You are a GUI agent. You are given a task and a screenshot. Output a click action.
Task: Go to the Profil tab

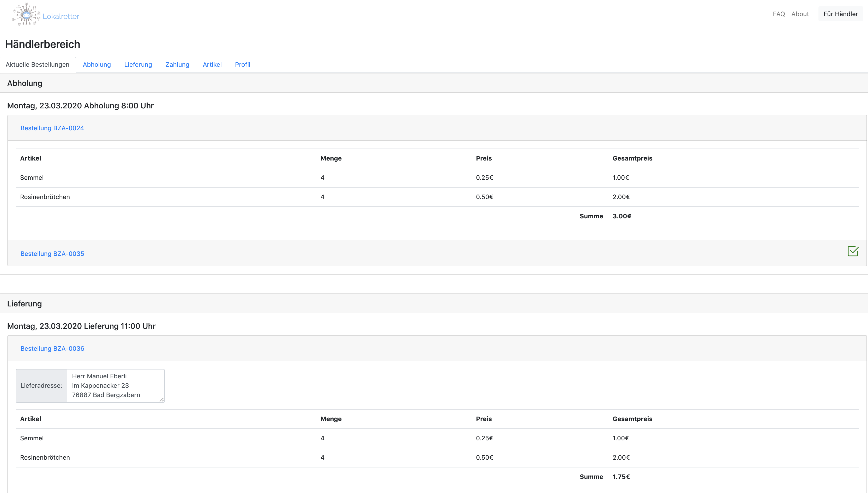tap(242, 64)
